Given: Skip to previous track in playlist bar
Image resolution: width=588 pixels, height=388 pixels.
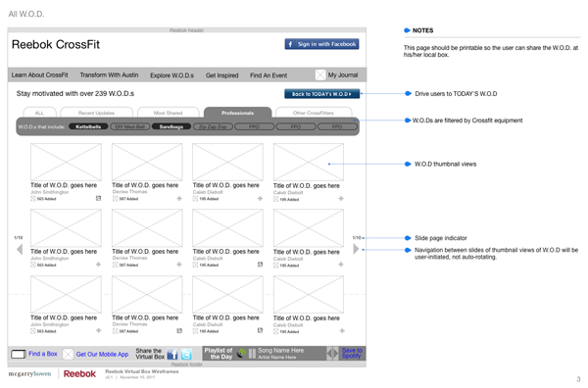Looking at the screenshot, I should pyautogui.click(x=329, y=353).
